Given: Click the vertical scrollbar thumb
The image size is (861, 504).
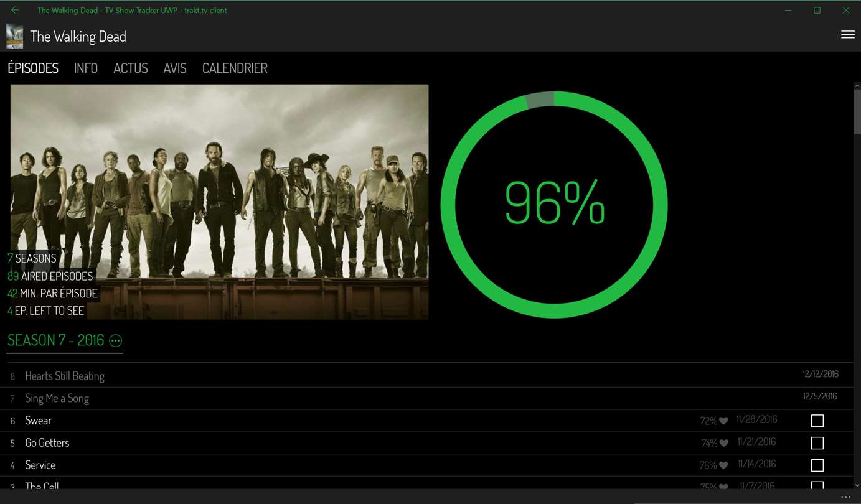Looking at the screenshot, I should [857, 112].
